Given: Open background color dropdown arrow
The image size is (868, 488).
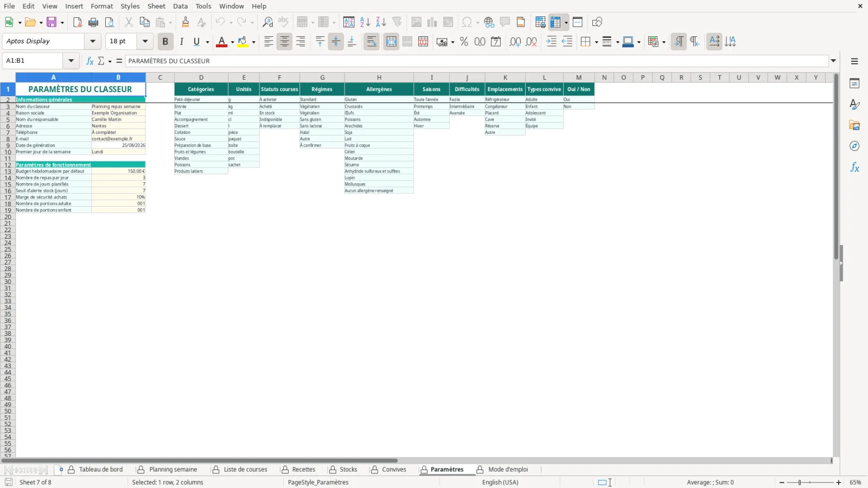Looking at the screenshot, I should (253, 42).
